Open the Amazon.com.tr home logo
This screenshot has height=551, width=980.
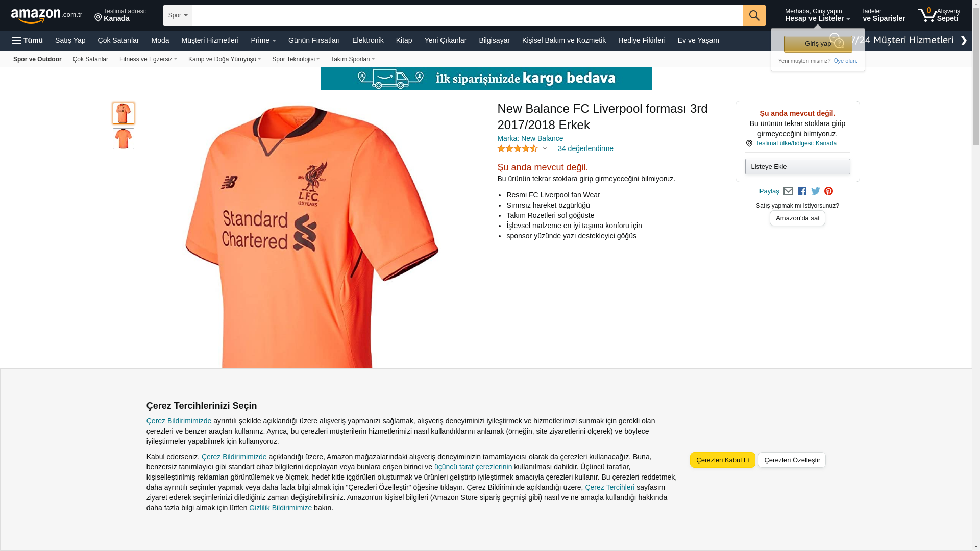pyautogui.click(x=46, y=16)
